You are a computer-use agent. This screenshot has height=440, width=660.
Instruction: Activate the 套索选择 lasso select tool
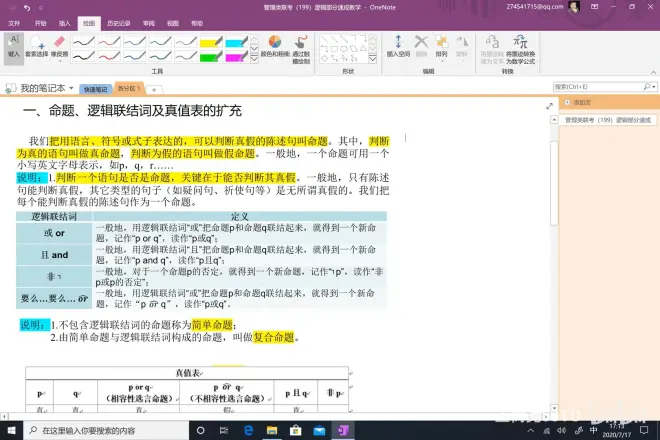pyautogui.click(x=36, y=47)
